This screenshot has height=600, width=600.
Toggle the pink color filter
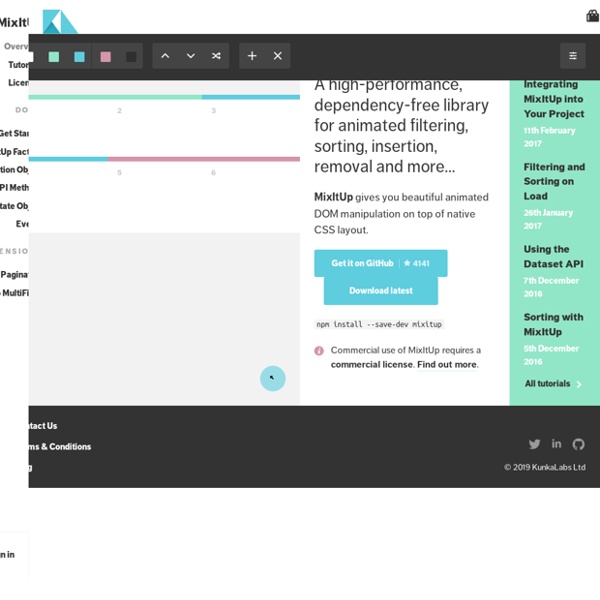[105, 57]
